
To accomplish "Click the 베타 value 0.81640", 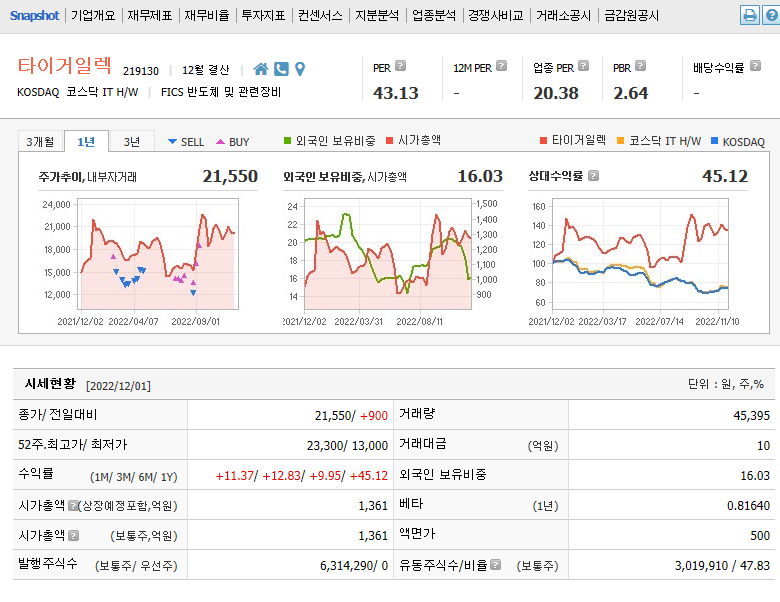I will click(x=748, y=505).
